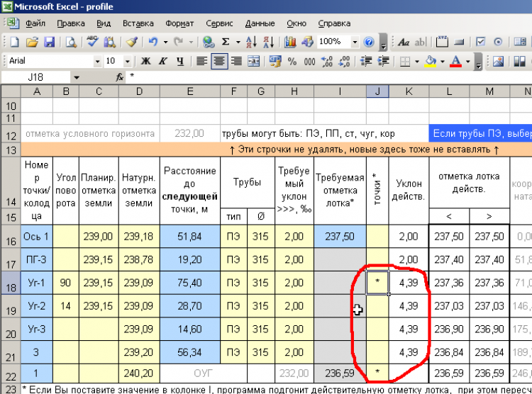Image resolution: width=532 pixels, height=394 pixels.
Task: Click the row 18 header
Action: click(11, 285)
